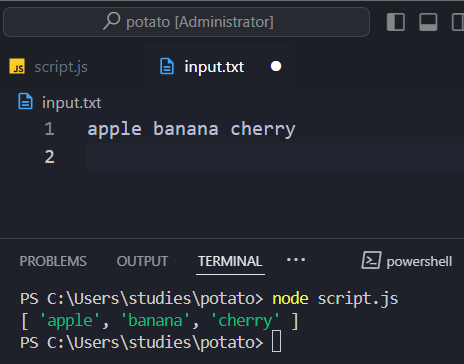The height and width of the screenshot is (364, 464).
Task: Click the powershell terminal icon
Action: click(x=371, y=260)
